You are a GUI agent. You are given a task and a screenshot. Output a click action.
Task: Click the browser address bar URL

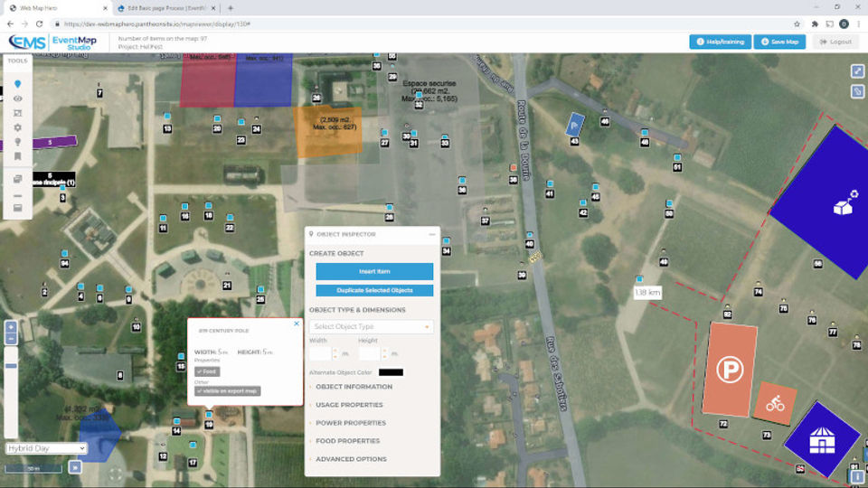pyautogui.click(x=157, y=24)
